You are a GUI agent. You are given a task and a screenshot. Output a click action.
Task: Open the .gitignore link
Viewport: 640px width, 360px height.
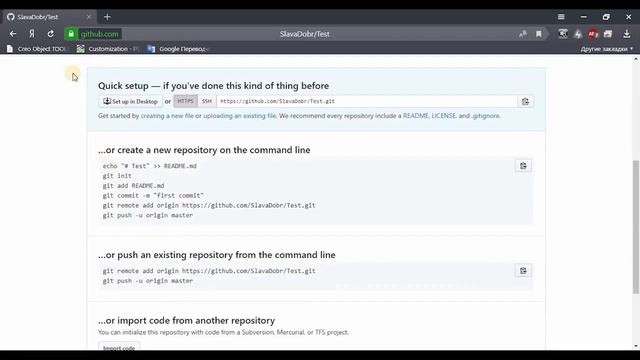click(486, 116)
